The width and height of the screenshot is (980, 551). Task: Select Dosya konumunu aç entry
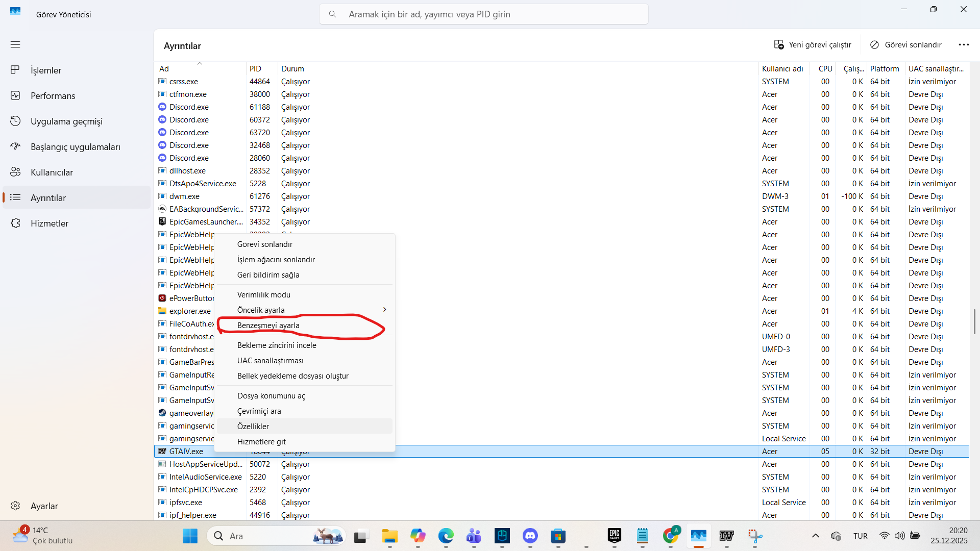point(305,396)
